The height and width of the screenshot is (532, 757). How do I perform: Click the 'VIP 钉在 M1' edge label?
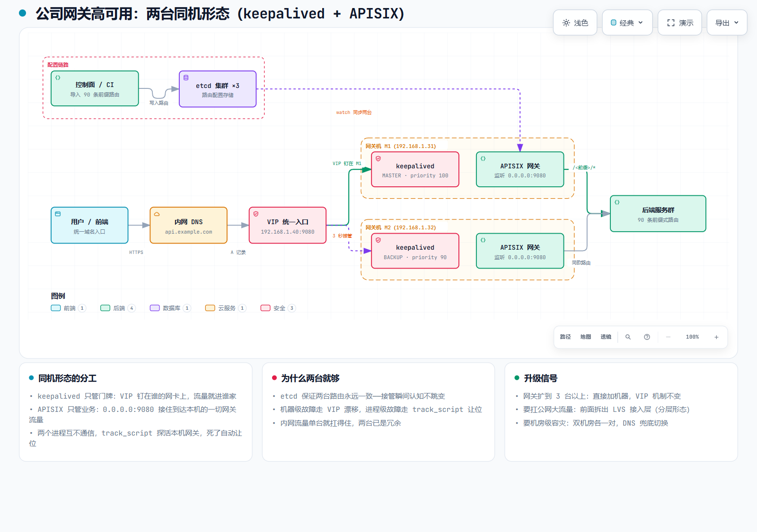pyautogui.click(x=347, y=164)
